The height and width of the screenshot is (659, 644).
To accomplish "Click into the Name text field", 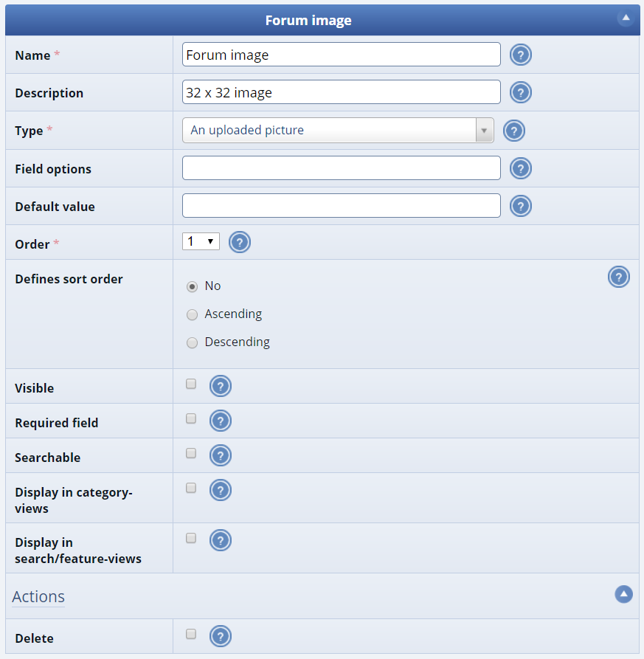I will point(341,55).
